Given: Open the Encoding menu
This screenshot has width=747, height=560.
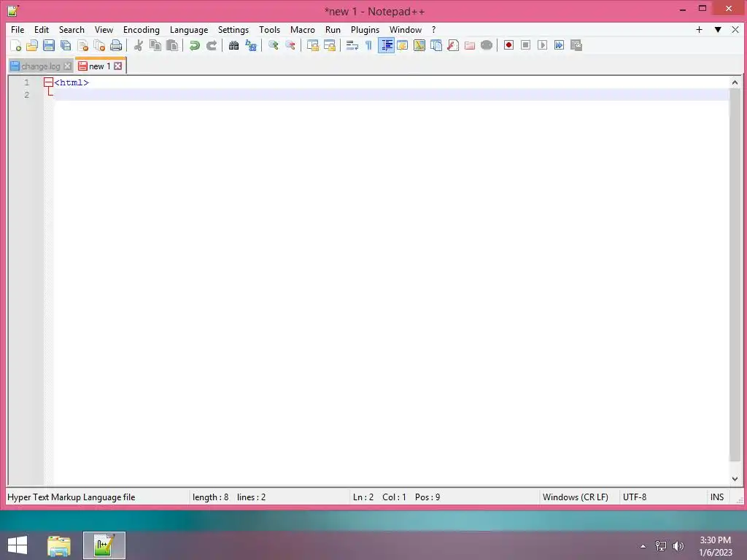Looking at the screenshot, I should click(x=141, y=29).
